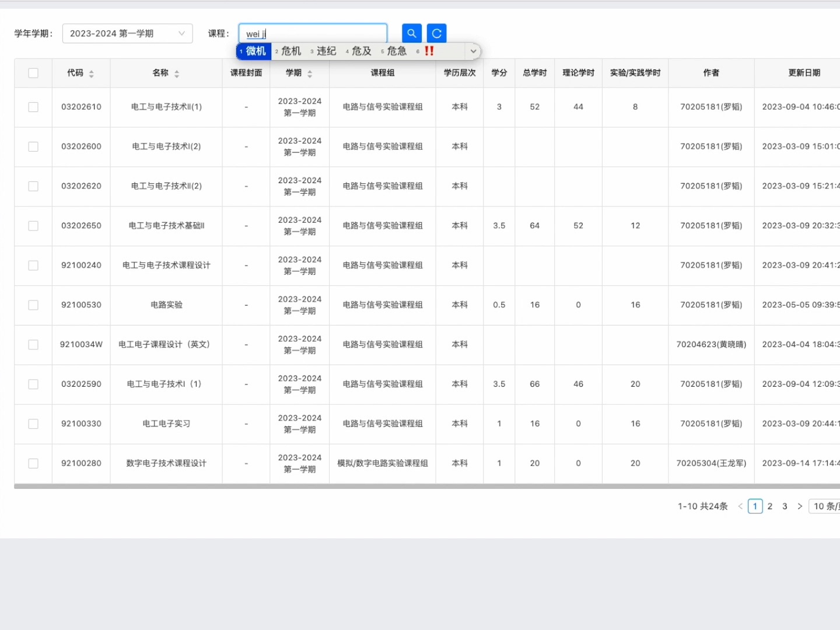Click the 作者 column header
The image size is (840, 630).
click(x=711, y=73)
